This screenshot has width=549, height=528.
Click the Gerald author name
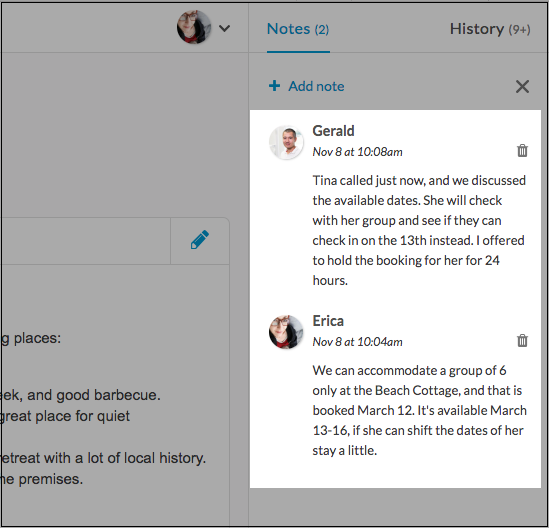(333, 131)
